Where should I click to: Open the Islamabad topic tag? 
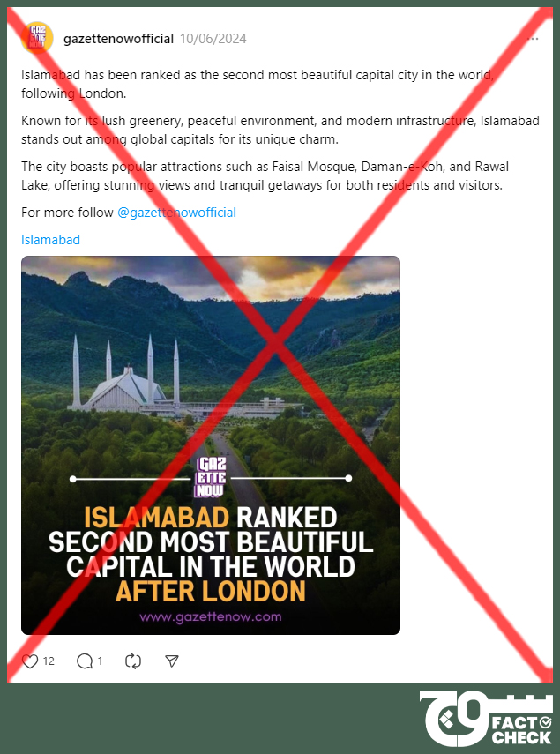pos(50,240)
